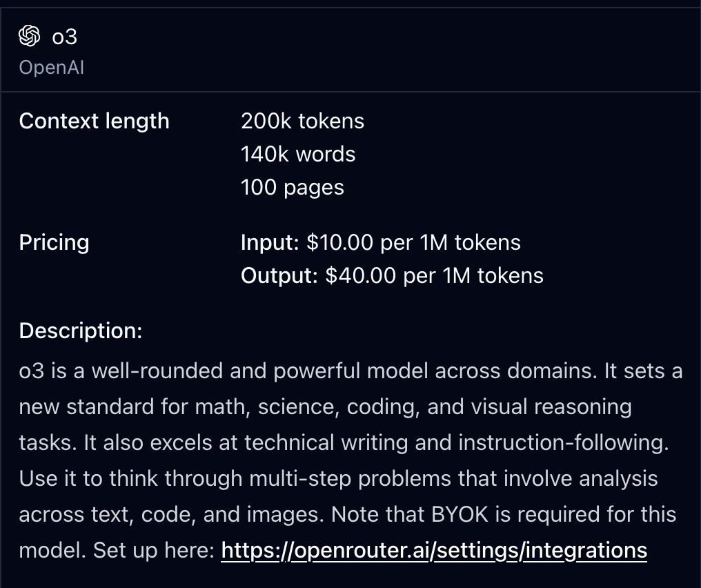Select the 140k words value

pos(298,154)
